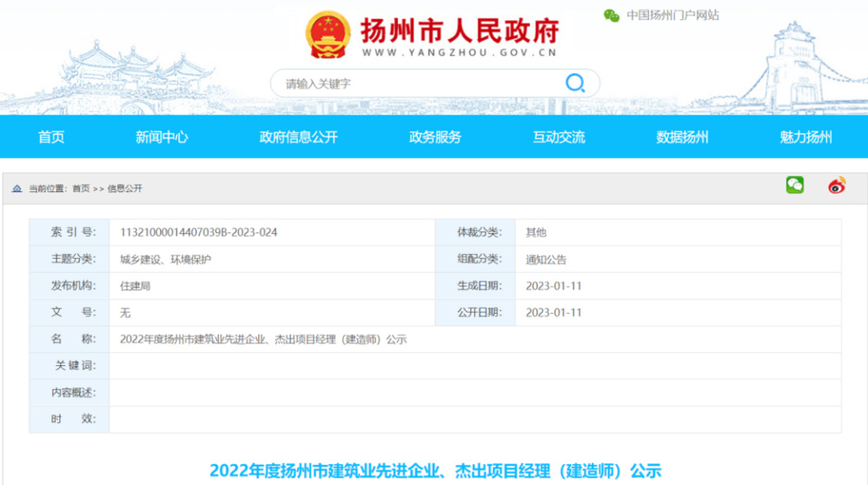The height and width of the screenshot is (485, 868).
Task: Share via the green WeChat icon
Action: coord(794,185)
